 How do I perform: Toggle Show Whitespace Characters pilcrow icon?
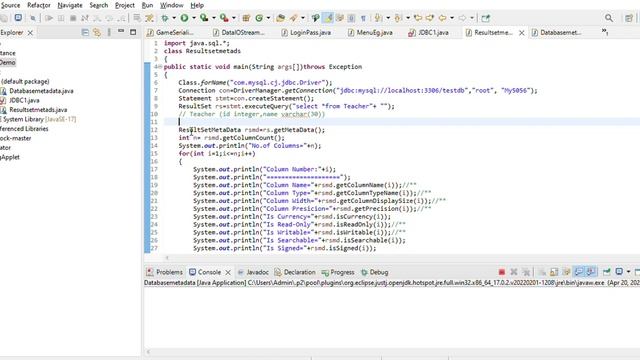tap(363, 18)
